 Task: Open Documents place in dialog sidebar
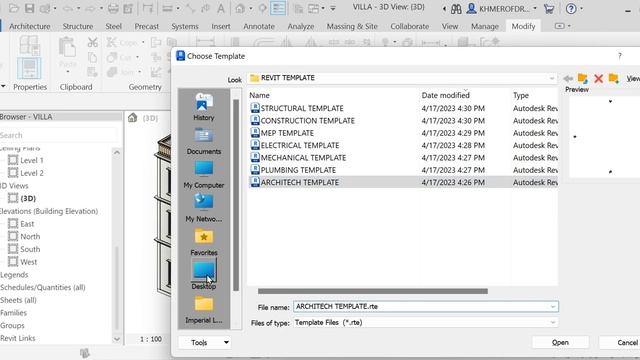(x=204, y=141)
